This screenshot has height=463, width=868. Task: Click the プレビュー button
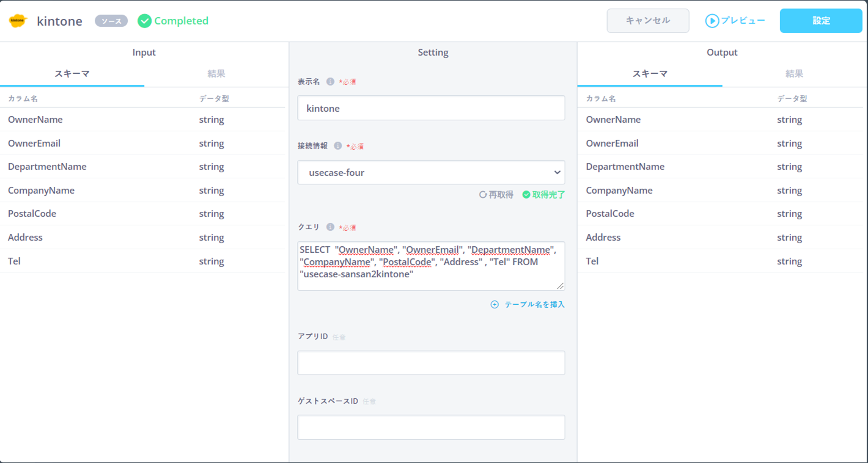pyautogui.click(x=735, y=21)
